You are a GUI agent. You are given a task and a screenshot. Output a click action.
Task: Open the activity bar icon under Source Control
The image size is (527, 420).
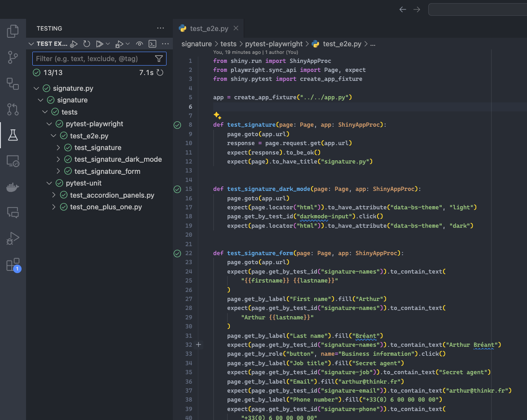tap(13, 84)
